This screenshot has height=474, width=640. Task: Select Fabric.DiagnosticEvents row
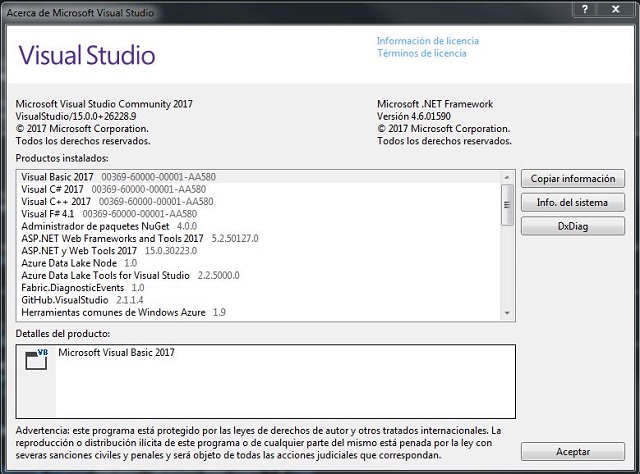coord(260,288)
